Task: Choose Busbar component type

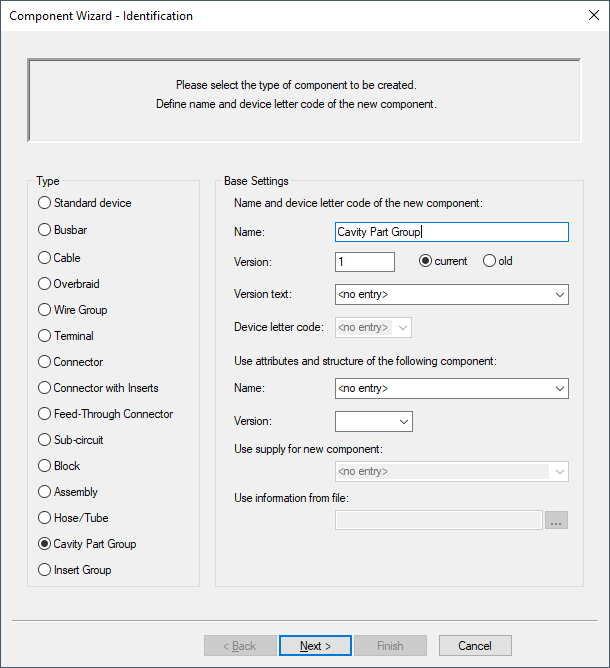Action: pos(44,229)
